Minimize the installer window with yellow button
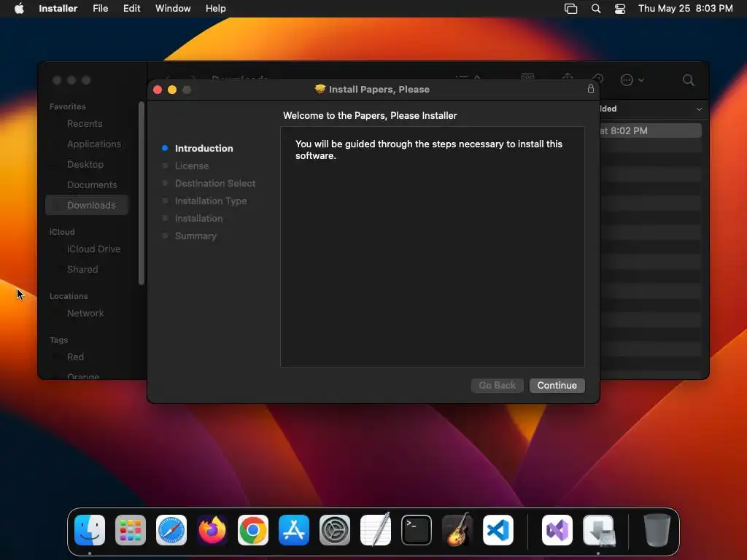This screenshot has height=560, width=747. click(x=172, y=90)
